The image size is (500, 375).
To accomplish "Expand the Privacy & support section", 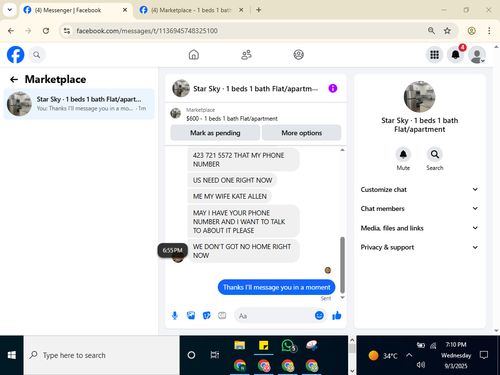I will pos(419,247).
